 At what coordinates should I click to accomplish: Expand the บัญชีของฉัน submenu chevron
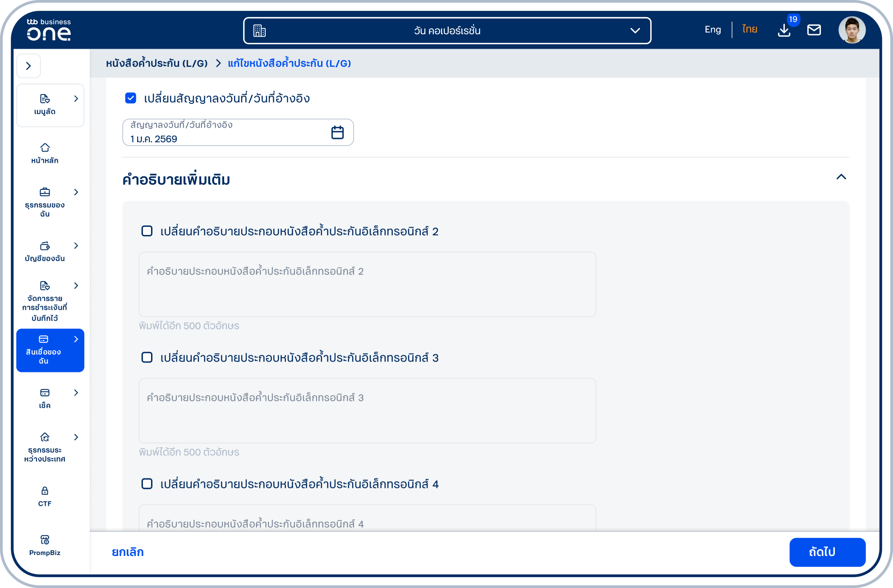(x=76, y=246)
